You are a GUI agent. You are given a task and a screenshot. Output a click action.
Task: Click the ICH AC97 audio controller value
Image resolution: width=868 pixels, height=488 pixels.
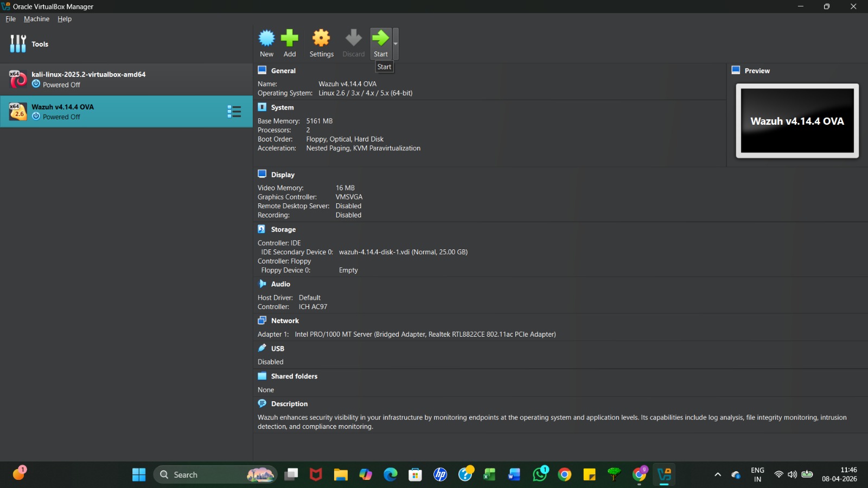pos(312,307)
